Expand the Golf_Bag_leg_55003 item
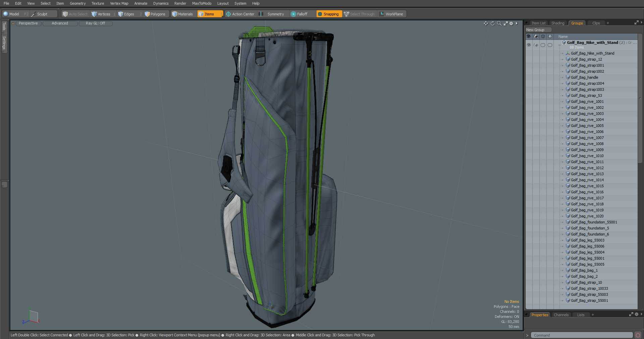 coord(563,241)
